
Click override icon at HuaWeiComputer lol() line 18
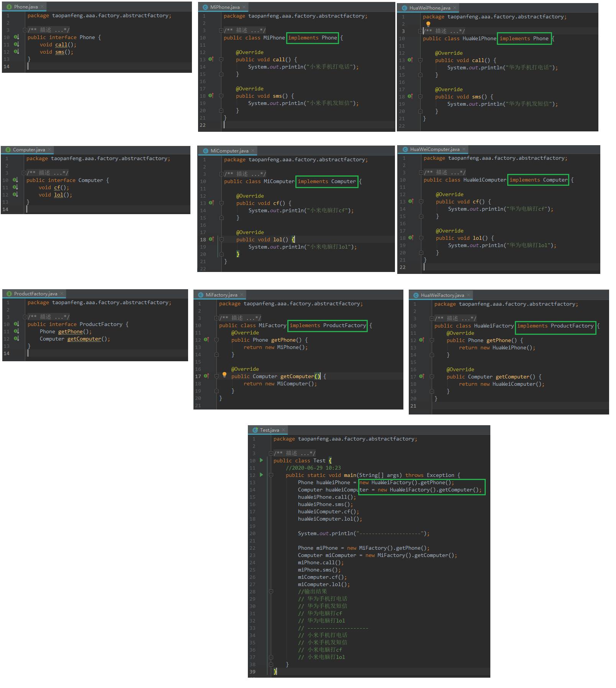click(x=411, y=238)
